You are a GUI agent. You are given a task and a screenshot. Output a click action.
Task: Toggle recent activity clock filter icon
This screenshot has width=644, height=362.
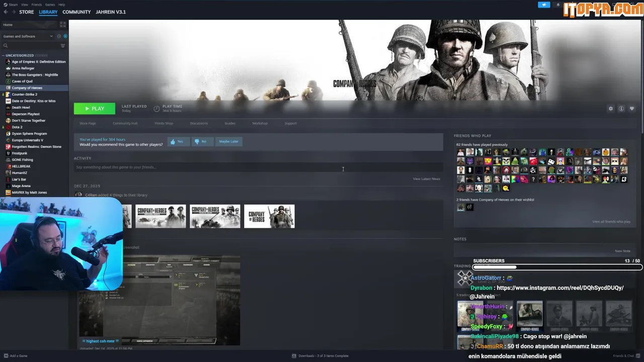(x=59, y=36)
